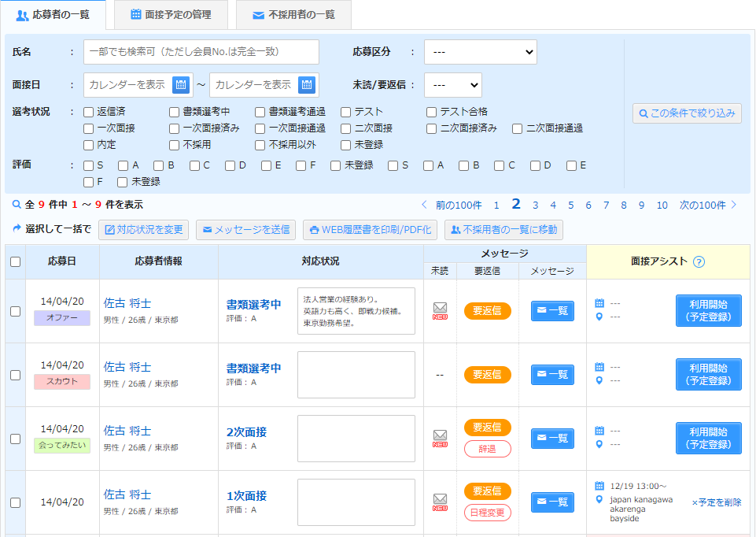Click 利用開始(予定登録) in スカウト row
The width and height of the screenshot is (756, 537).
tap(708, 375)
